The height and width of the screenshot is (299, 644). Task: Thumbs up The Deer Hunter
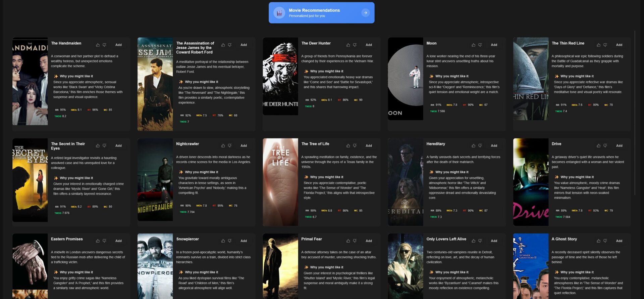pyautogui.click(x=348, y=45)
